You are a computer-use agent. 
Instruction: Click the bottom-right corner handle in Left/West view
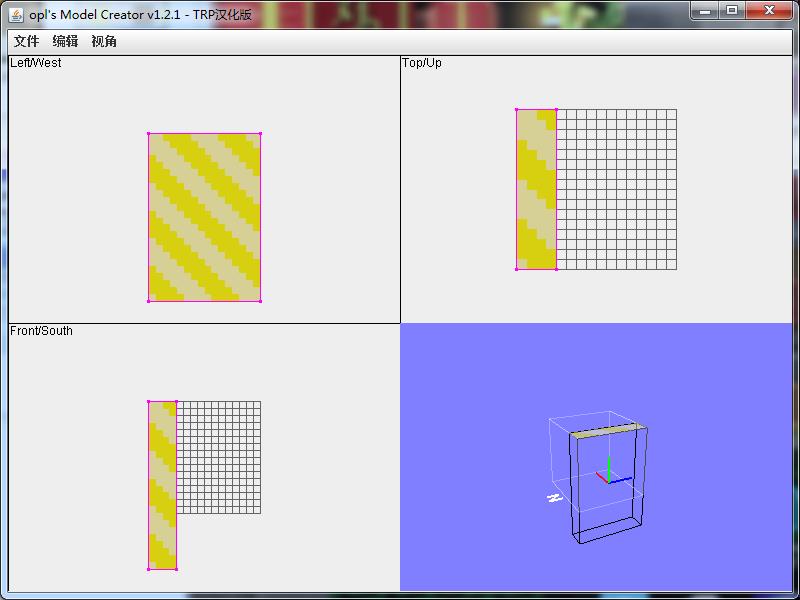[x=260, y=301]
